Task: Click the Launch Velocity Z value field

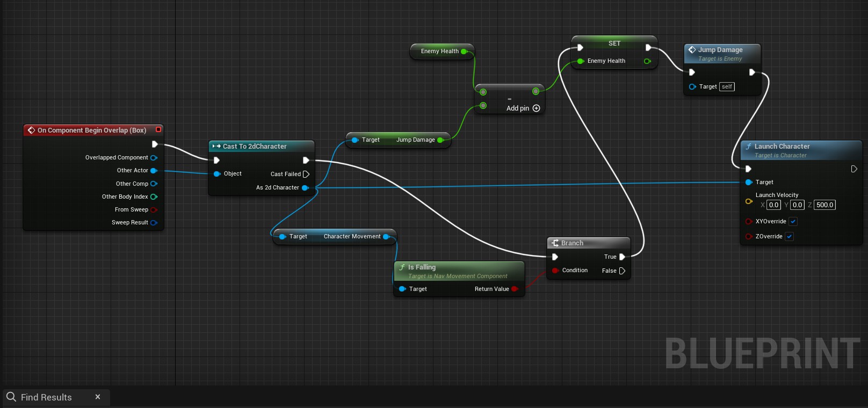Action: pyautogui.click(x=824, y=205)
